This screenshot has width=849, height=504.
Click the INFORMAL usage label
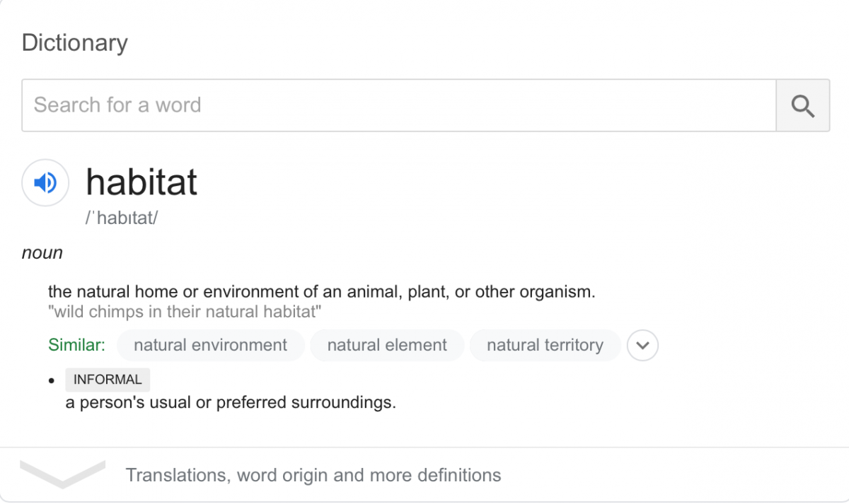coord(108,380)
